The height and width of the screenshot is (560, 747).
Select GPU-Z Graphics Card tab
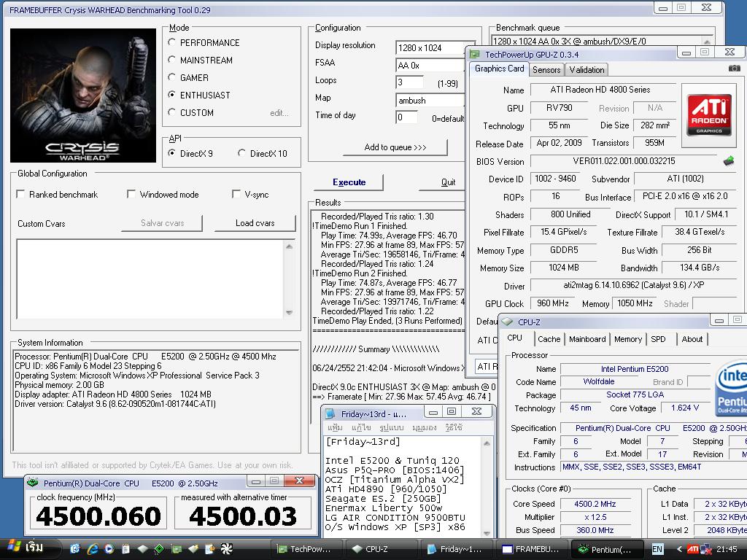499,69
